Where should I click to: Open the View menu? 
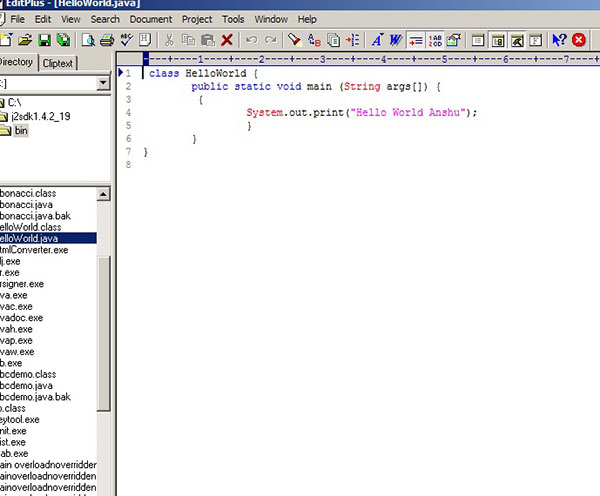point(71,19)
